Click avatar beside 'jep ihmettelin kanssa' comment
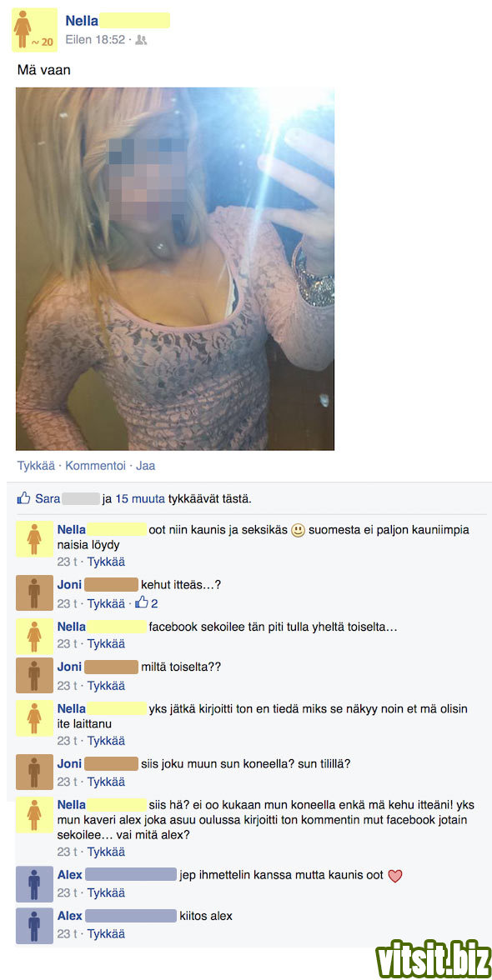The height and width of the screenshot is (980, 492). click(x=34, y=883)
